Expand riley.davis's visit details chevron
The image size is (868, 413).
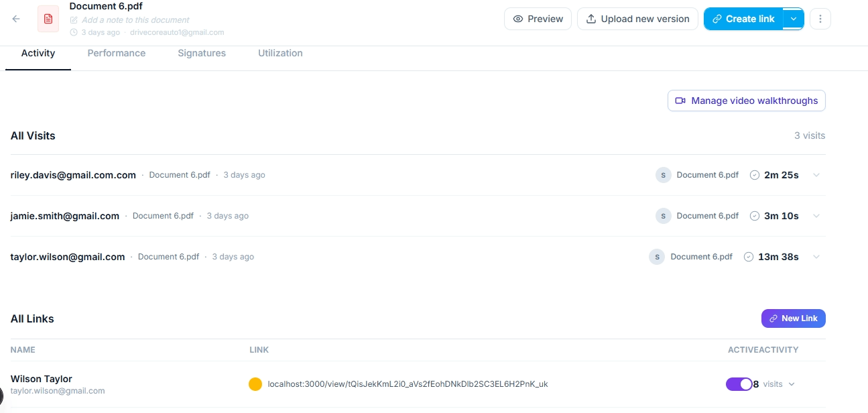point(816,175)
